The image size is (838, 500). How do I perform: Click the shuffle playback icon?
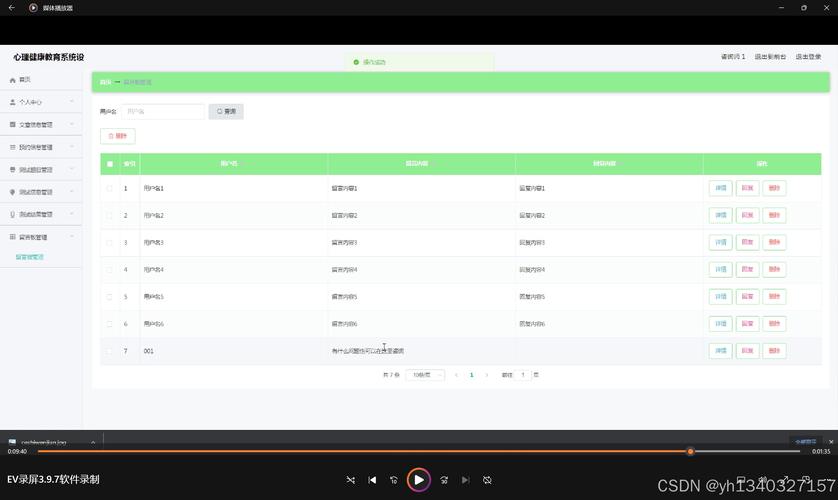(x=350, y=480)
